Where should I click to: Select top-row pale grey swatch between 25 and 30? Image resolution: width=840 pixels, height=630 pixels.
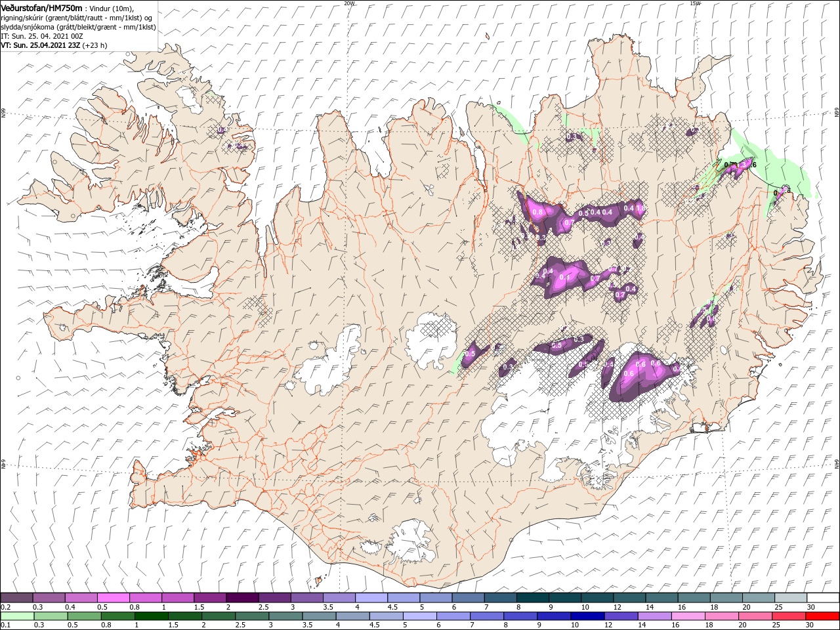click(x=791, y=598)
